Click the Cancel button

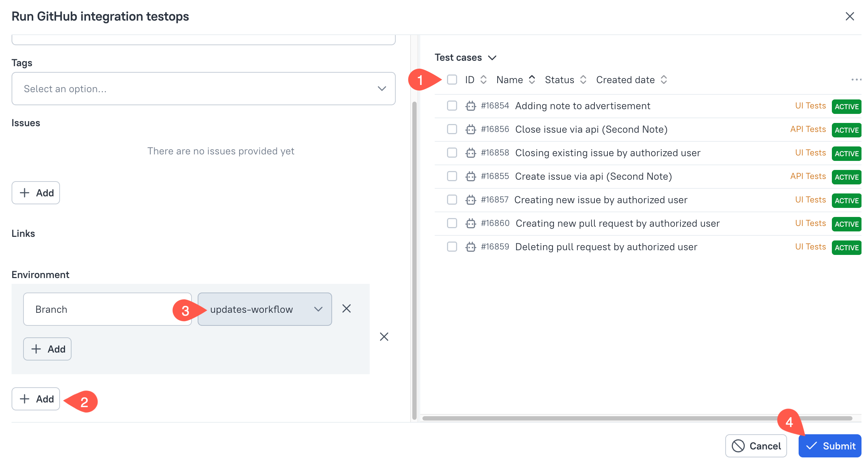pyautogui.click(x=756, y=446)
